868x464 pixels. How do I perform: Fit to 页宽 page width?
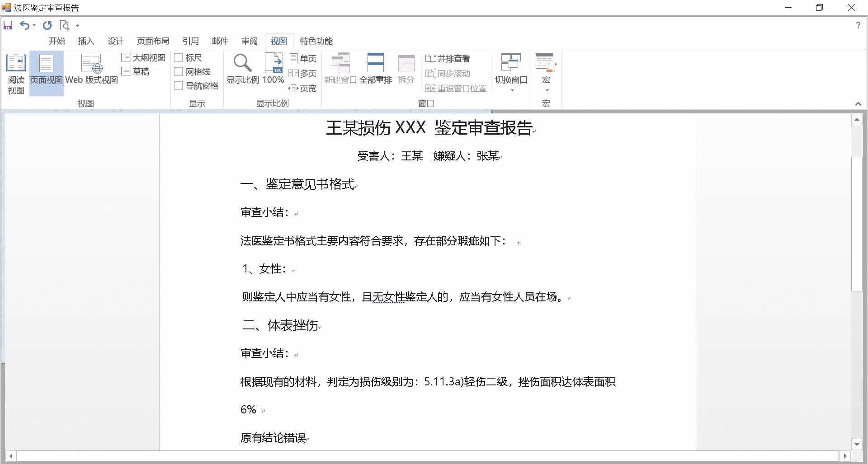(x=302, y=88)
